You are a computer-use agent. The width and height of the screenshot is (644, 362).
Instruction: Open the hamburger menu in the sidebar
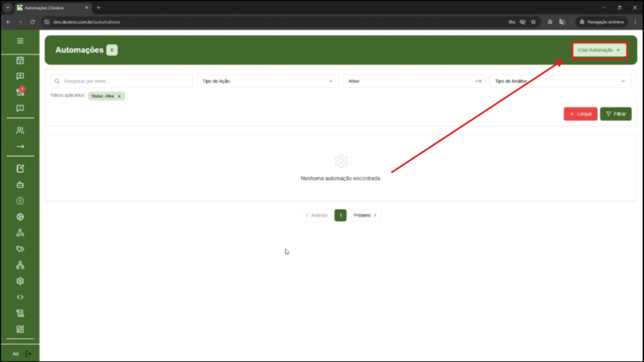tap(20, 41)
